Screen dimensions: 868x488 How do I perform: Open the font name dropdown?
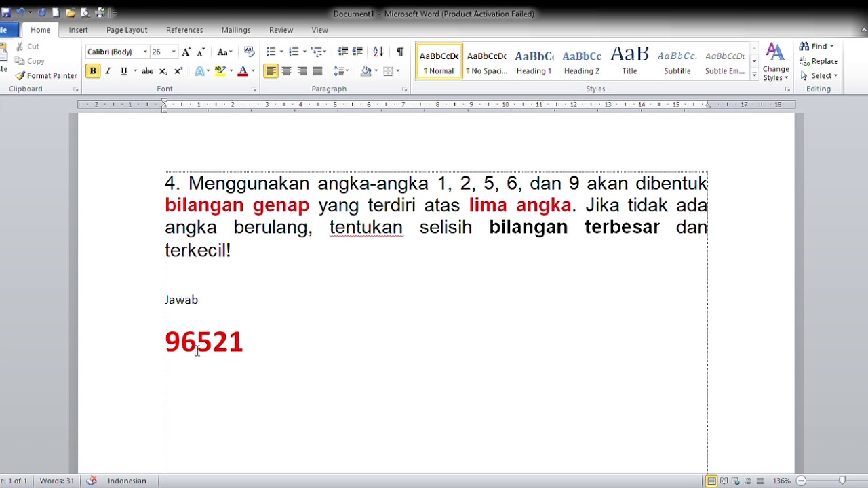(x=144, y=52)
